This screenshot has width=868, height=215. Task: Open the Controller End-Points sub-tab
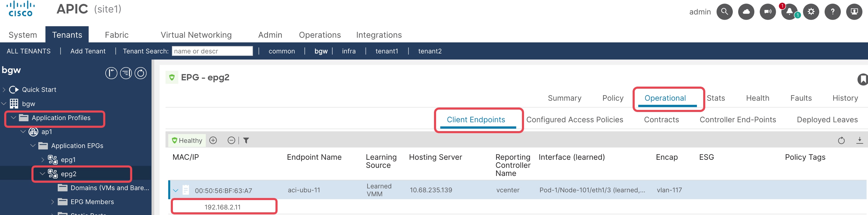pos(738,119)
